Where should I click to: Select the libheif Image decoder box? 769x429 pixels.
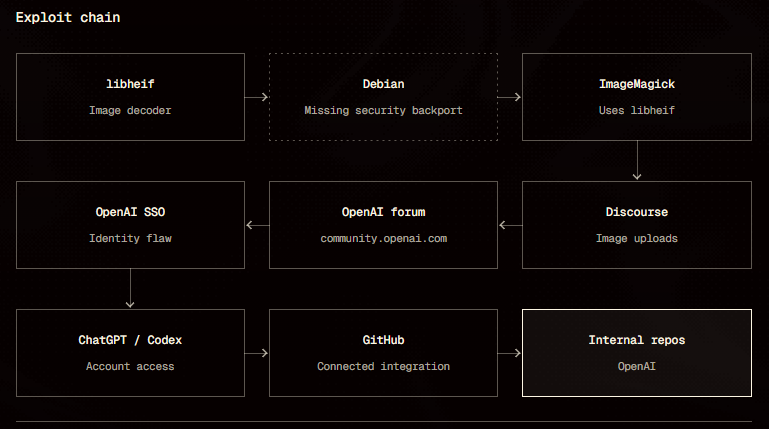[130, 97]
